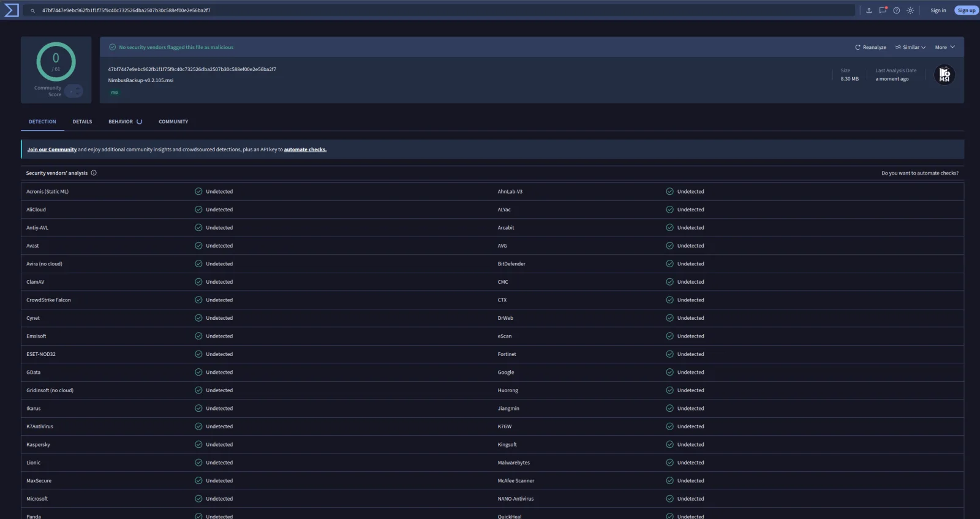
Task: Click the CrowdStrike Falcon undetected check icon
Action: point(198,300)
